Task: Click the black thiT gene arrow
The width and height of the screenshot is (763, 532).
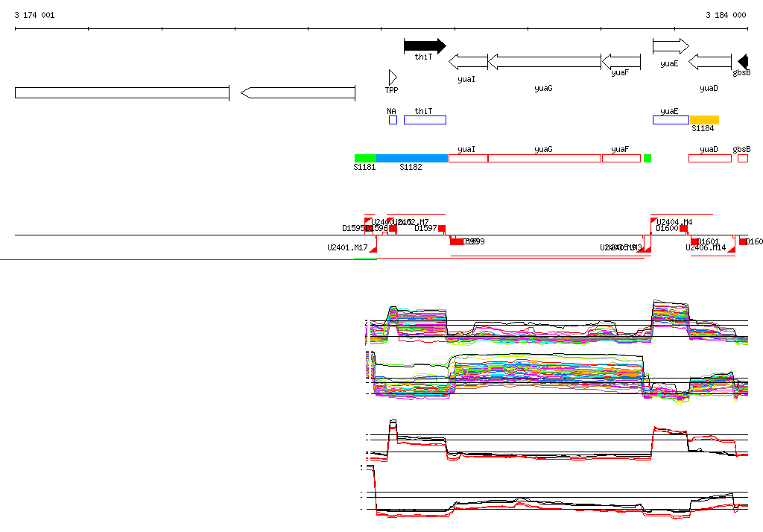Action: 425,45
